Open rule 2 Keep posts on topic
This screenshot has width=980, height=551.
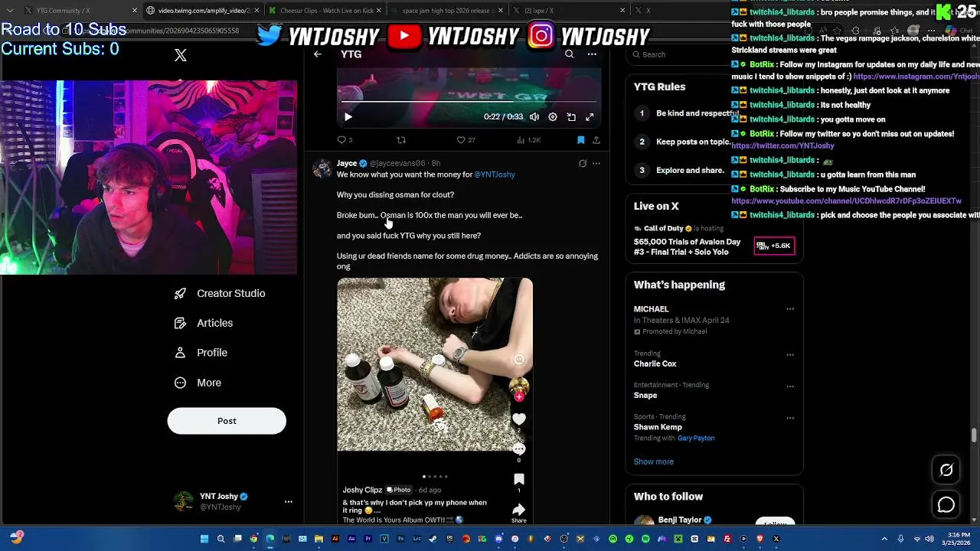pyautogui.click(x=684, y=142)
